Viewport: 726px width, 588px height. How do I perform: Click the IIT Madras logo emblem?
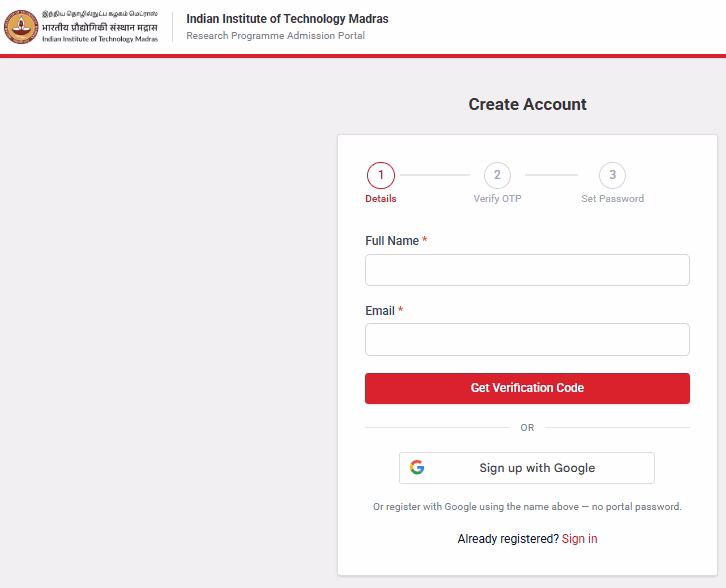point(21,27)
